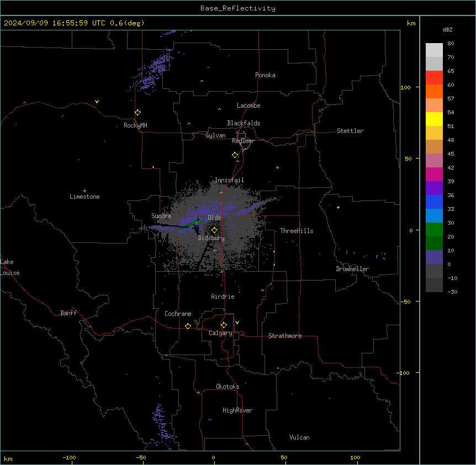Click the Lacombe town label
Screen dimensions: 476x465
point(248,105)
